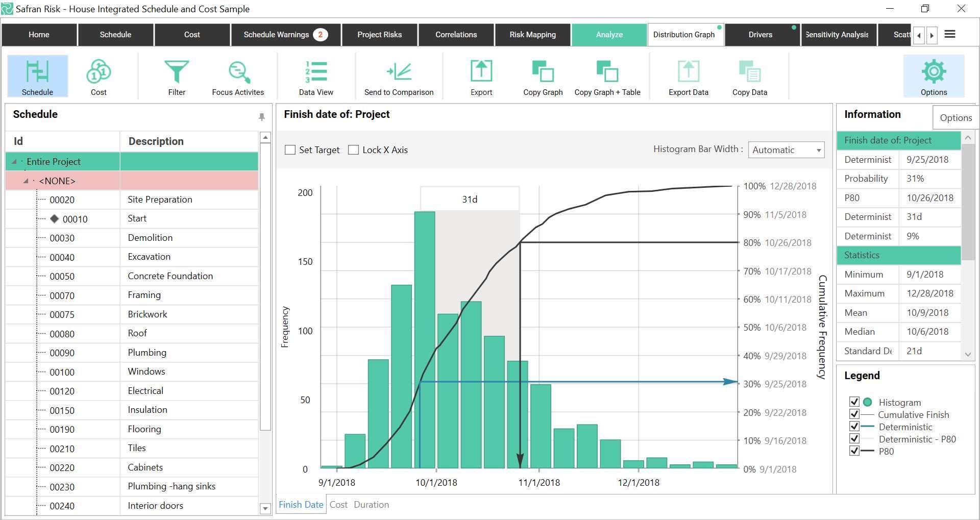Collapse the <NONE> group in Schedule
Viewport: 980px width, 520px height.
26,181
